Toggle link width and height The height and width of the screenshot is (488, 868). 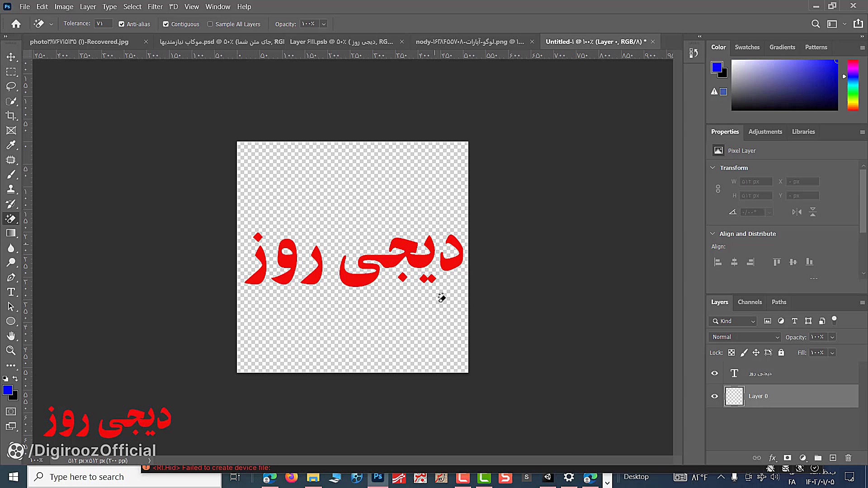point(718,189)
